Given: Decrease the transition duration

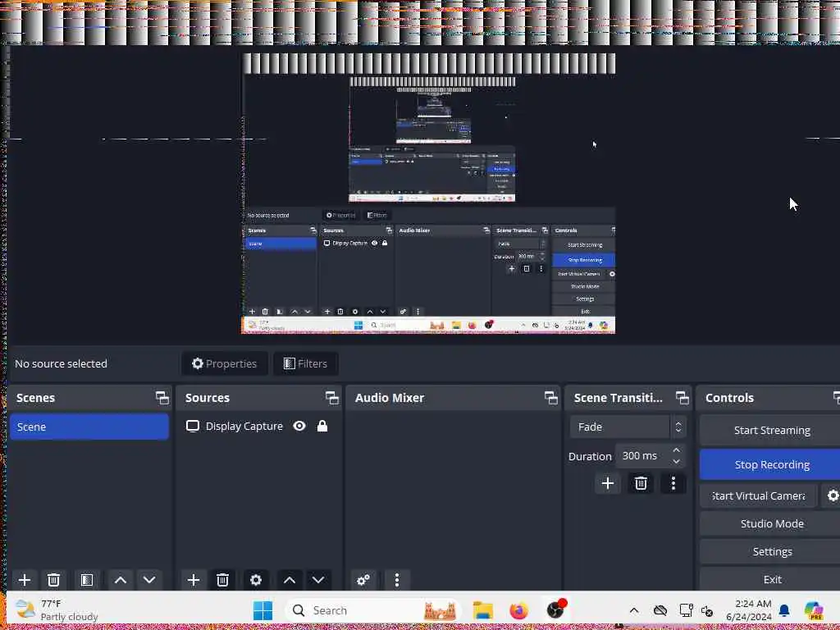Looking at the screenshot, I should [677, 461].
